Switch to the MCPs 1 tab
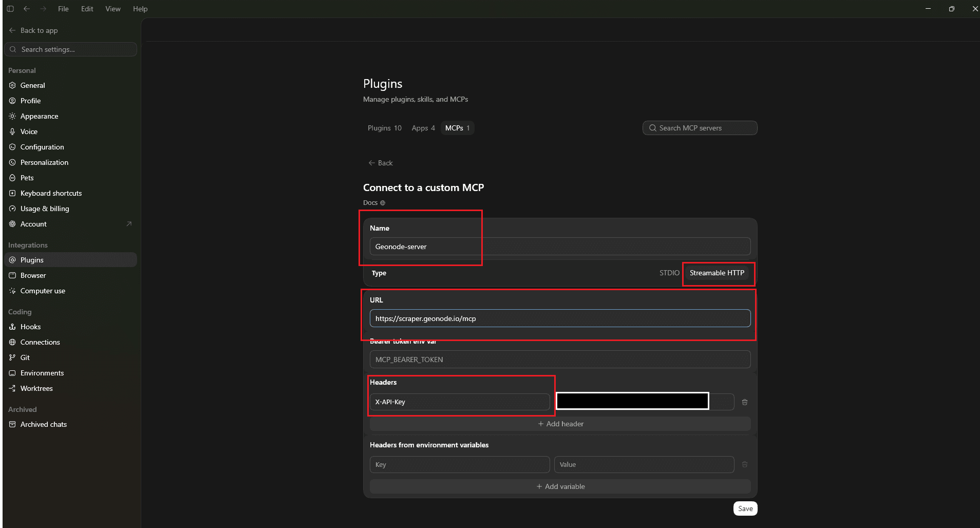980x528 pixels. 457,128
